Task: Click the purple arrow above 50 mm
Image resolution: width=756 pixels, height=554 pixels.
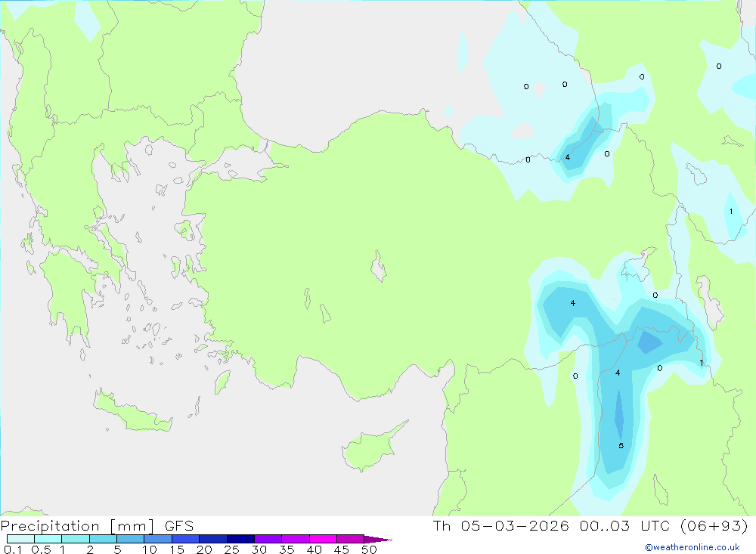Action: pyautogui.click(x=378, y=540)
